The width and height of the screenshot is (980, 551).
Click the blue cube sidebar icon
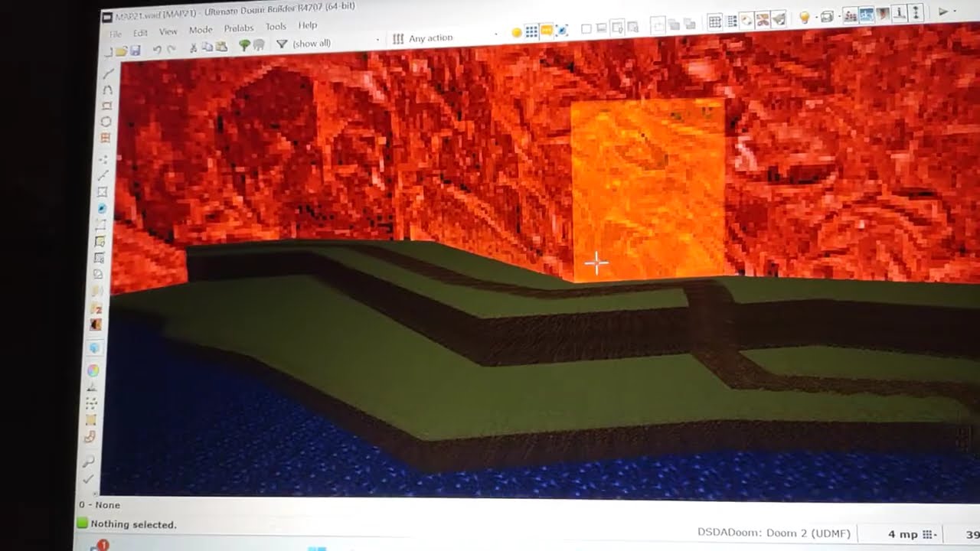pyautogui.click(x=94, y=348)
